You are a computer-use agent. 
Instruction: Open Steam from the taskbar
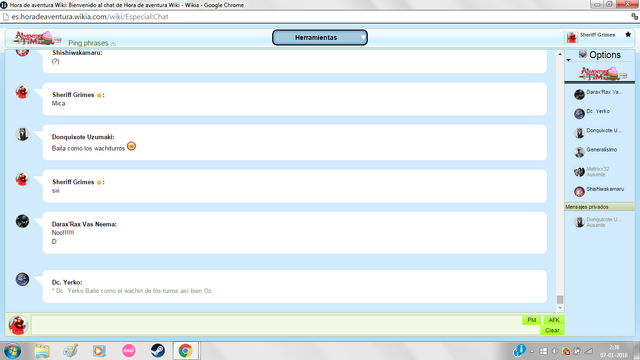coord(158,351)
